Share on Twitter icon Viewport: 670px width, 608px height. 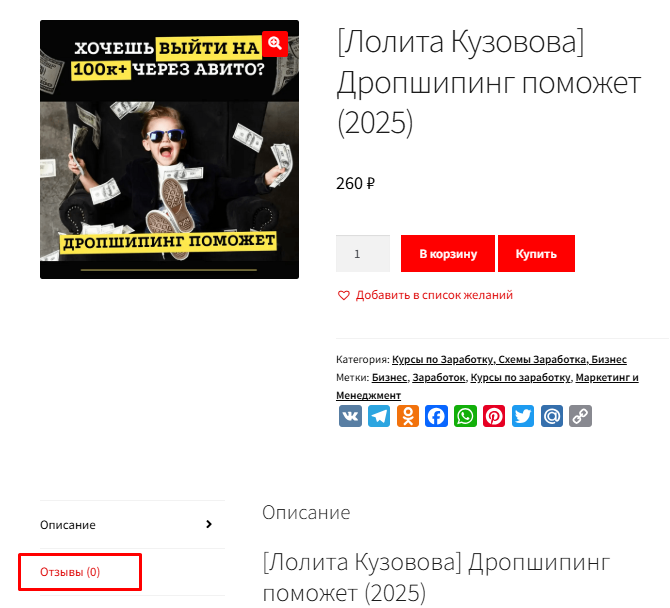tap(523, 416)
